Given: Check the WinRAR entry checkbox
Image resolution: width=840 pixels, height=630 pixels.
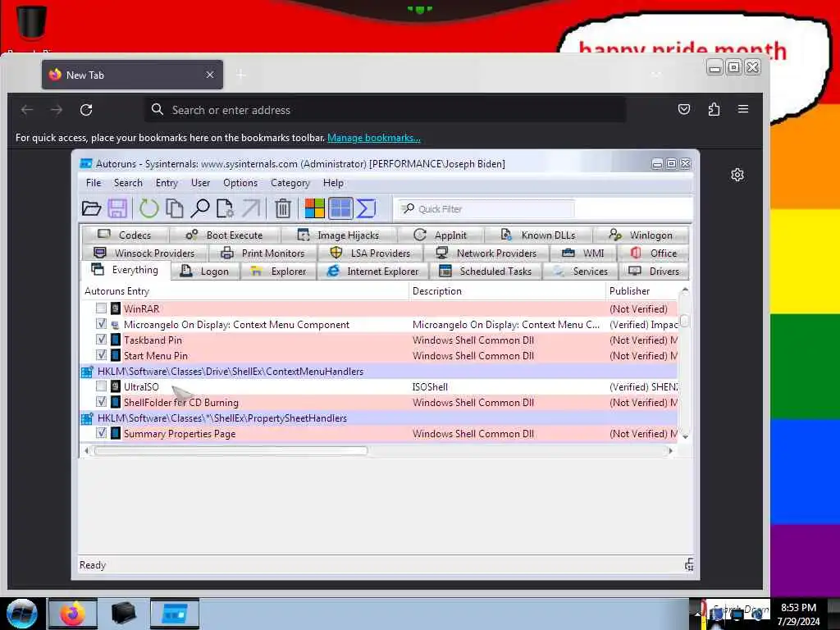Looking at the screenshot, I should point(101,308).
